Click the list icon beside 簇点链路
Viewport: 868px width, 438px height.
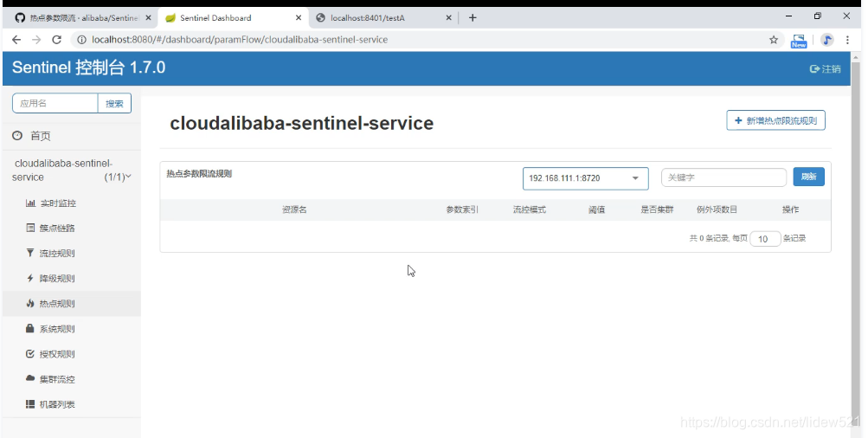(30, 228)
